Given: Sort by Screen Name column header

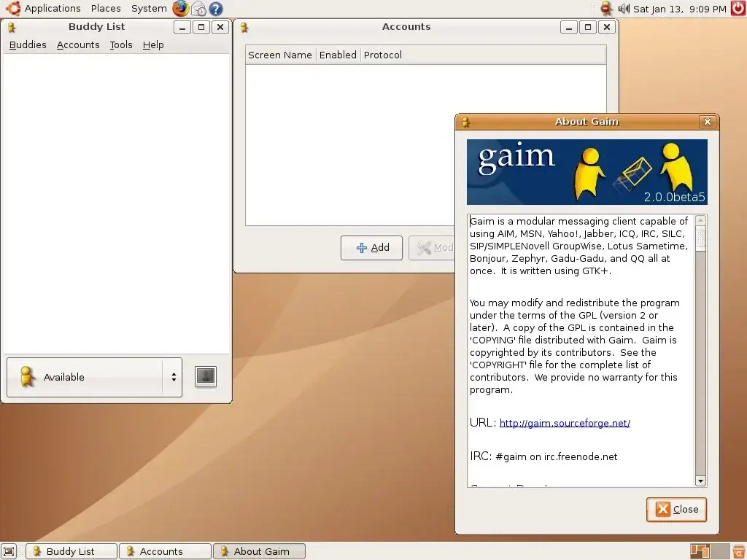Looking at the screenshot, I should 280,55.
